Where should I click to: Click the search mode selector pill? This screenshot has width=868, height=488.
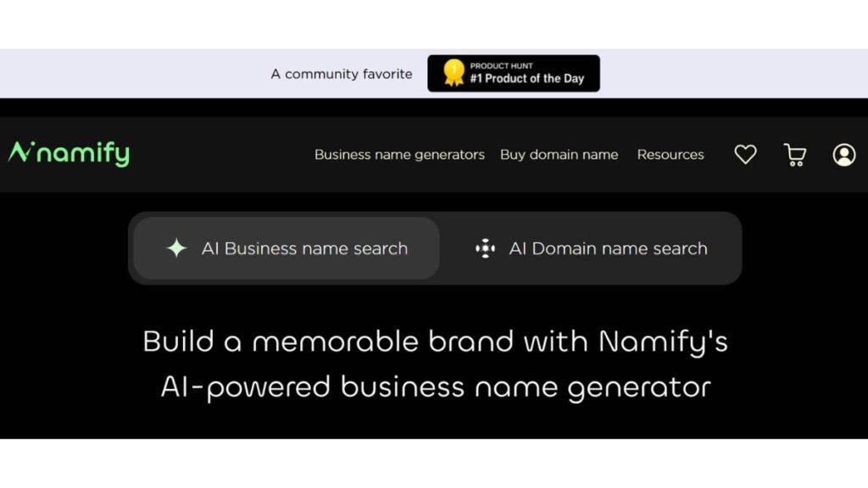pyautogui.click(x=434, y=248)
